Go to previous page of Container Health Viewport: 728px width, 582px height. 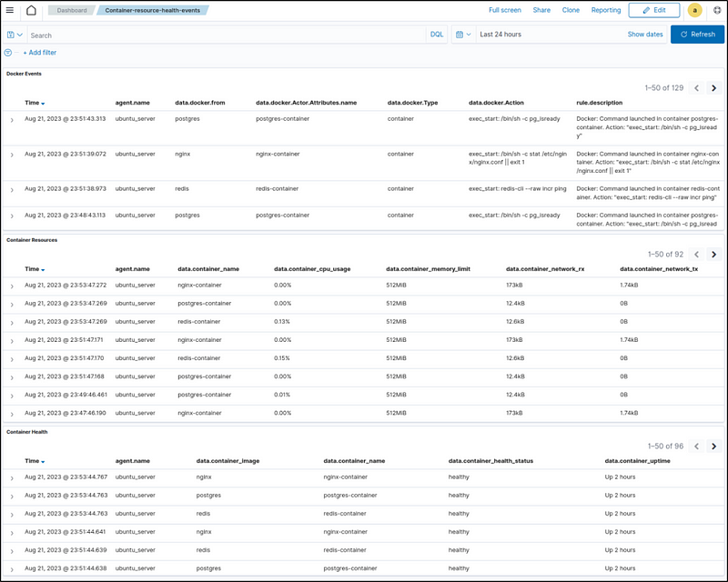(x=696, y=447)
